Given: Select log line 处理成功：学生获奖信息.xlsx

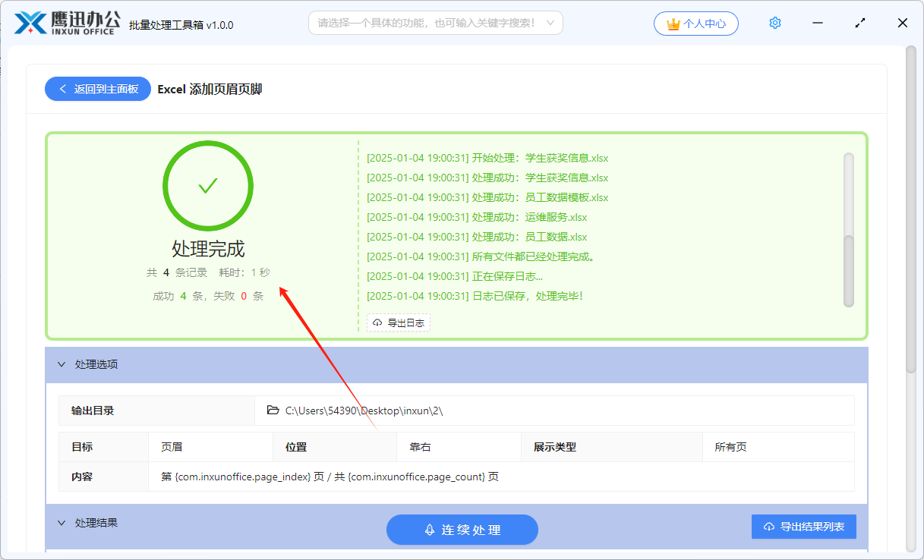Looking at the screenshot, I should [x=487, y=178].
